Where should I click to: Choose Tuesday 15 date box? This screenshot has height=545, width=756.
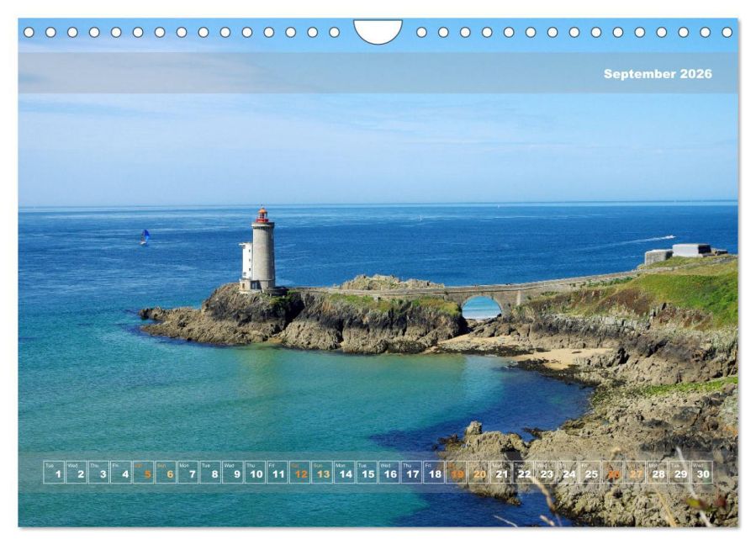[x=367, y=473]
